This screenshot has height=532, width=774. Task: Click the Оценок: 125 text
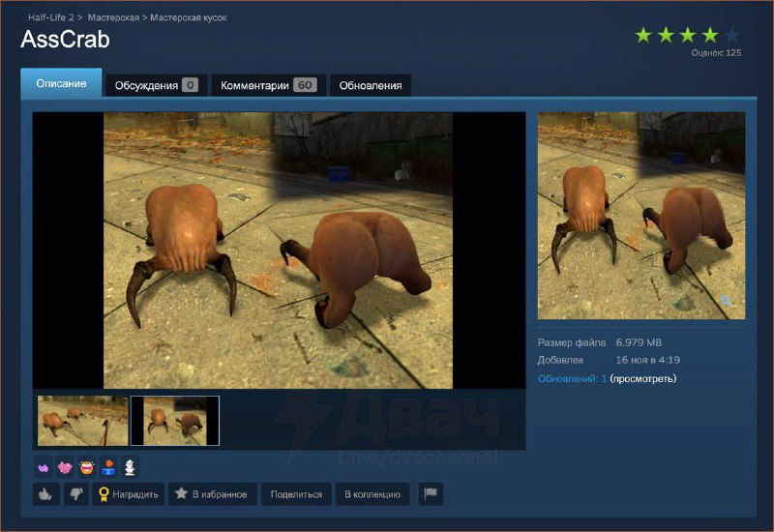[716, 53]
